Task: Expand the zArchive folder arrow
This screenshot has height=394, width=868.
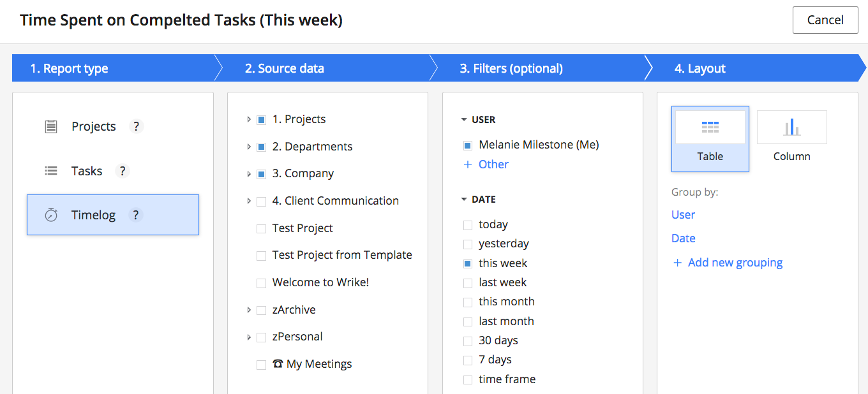Action: click(249, 310)
